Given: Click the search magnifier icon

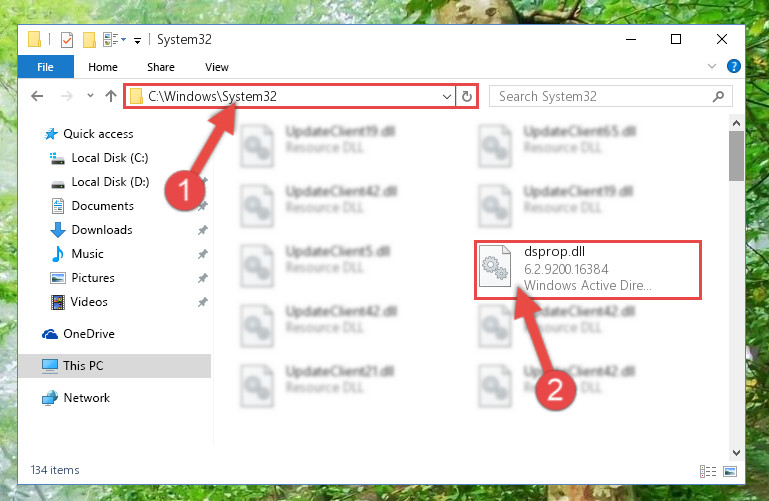Looking at the screenshot, I should (x=718, y=97).
